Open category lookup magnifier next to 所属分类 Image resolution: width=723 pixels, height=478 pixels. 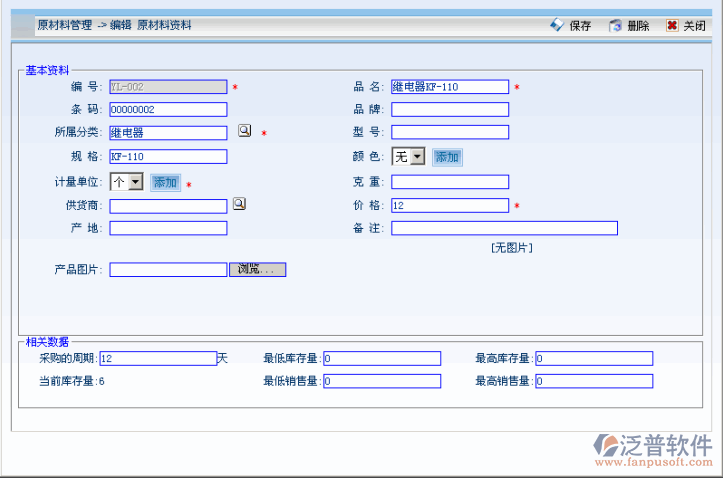(244, 130)
